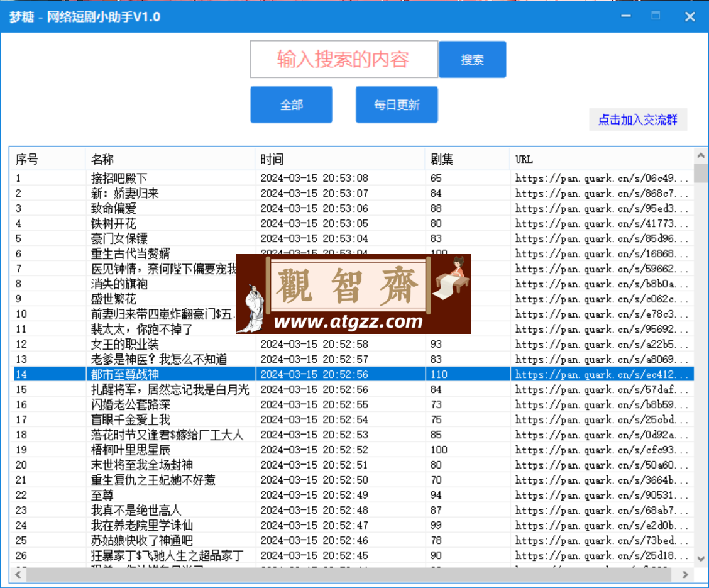Image resolution: width=709 pixels, height=588 pixels.
Task: Select row 22 named 至尊
Action: tap(352, 495)
